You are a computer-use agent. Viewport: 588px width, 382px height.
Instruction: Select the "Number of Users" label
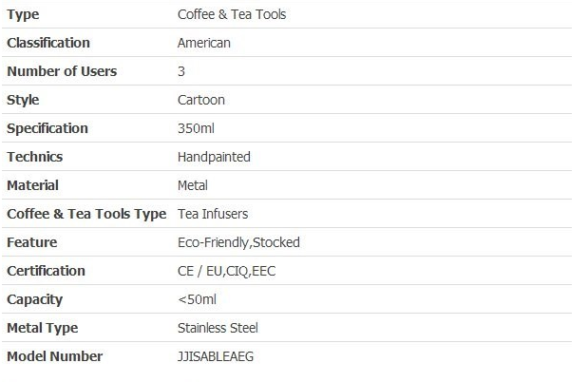tap(62, 71)
